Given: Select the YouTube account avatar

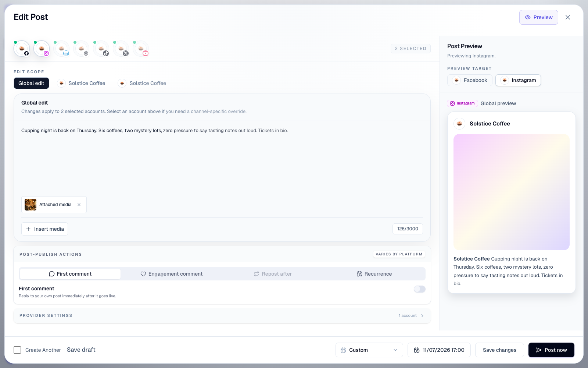Looking at the screenshot, I should click(141, 49).
